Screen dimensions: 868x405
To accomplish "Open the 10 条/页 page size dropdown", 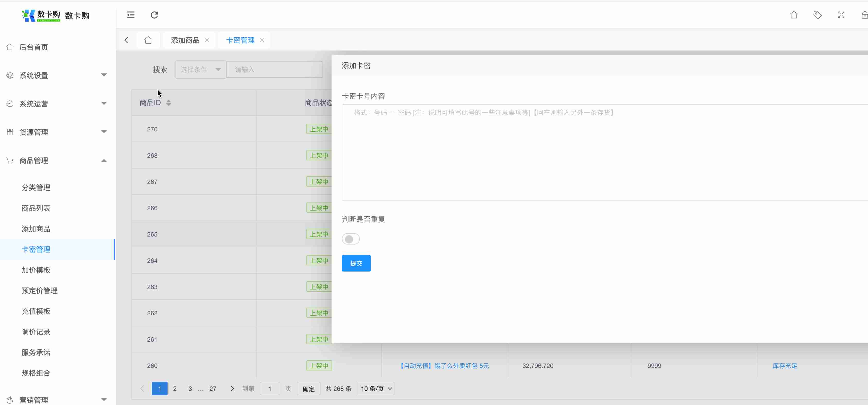I will click(x=376, y=389).
